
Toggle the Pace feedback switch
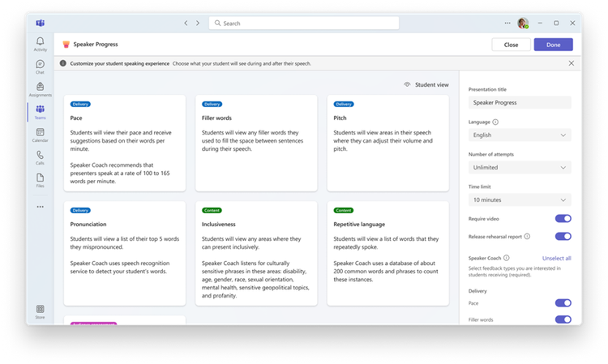563,302
